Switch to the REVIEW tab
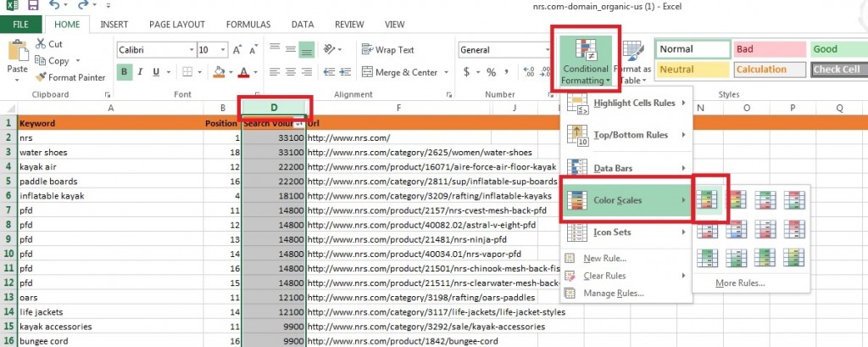The image size is (868, 347). [x=349, y=25]
